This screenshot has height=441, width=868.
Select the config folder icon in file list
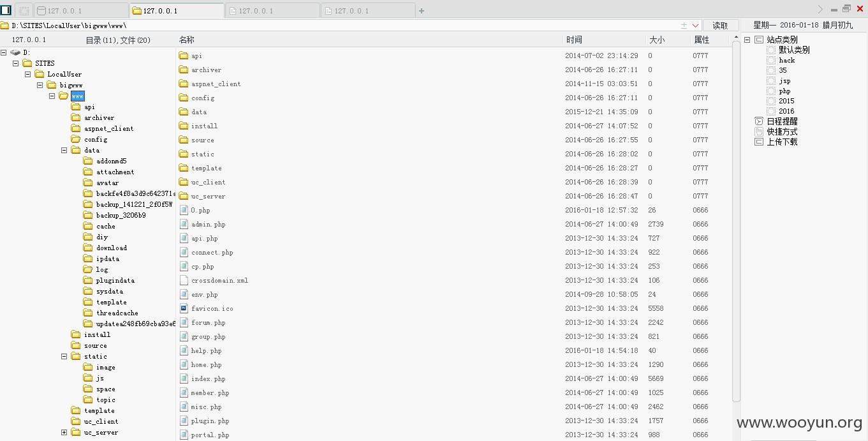tap(184, 98)
